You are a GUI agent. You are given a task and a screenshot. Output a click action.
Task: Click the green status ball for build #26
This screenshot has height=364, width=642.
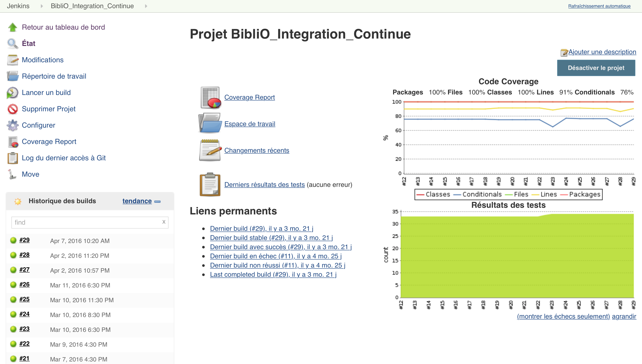pos(13,285)
